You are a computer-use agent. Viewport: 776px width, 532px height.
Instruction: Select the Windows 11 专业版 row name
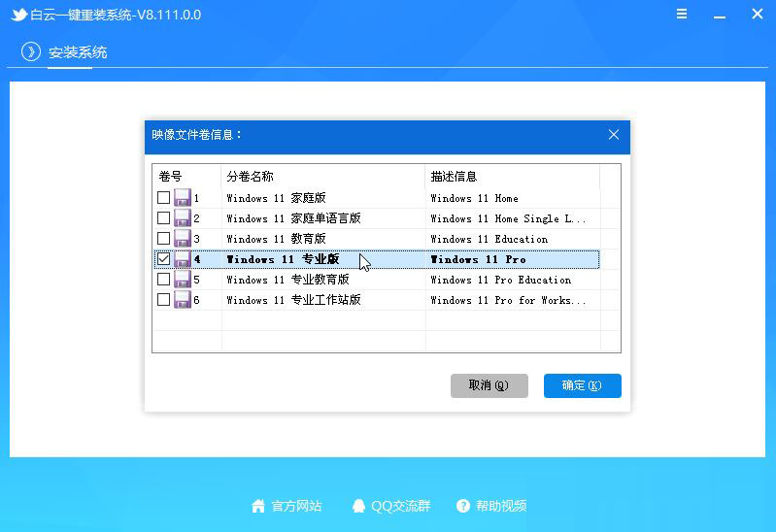coord(283,259)
